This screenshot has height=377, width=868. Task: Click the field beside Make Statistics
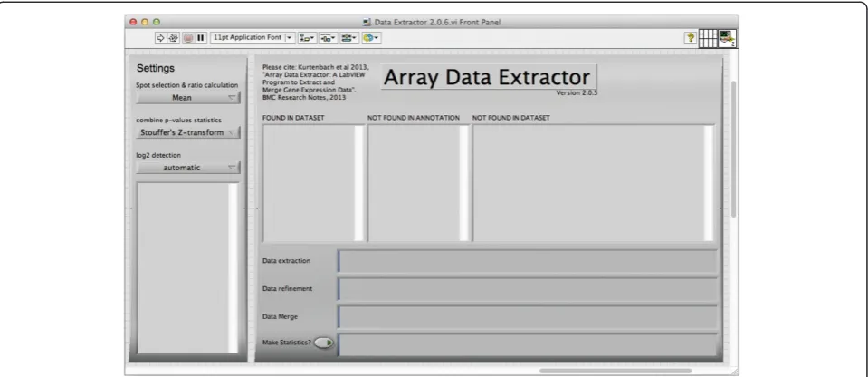pos(528,344)
